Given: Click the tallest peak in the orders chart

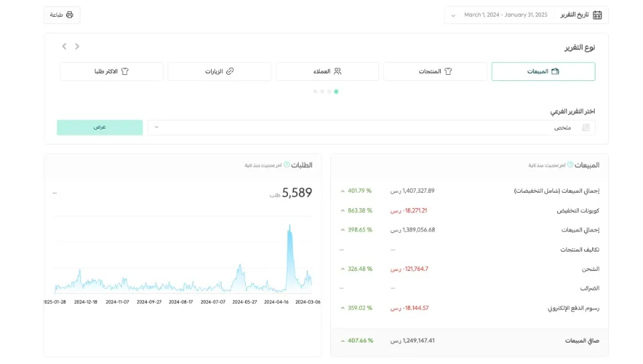Looking at the screenshot, I should pyautogui.click(x=289, y=226).
